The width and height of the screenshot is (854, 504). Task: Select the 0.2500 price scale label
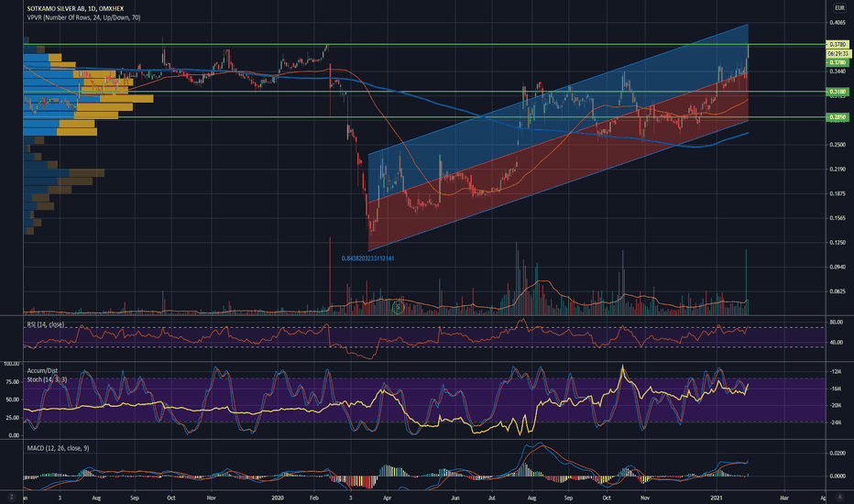(x=838, y=145)
